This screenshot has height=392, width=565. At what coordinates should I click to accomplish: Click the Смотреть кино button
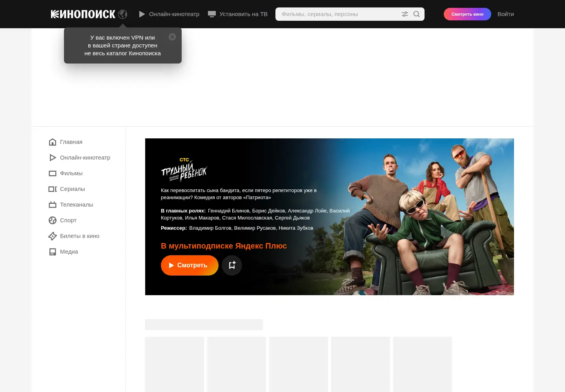point(467,14)
